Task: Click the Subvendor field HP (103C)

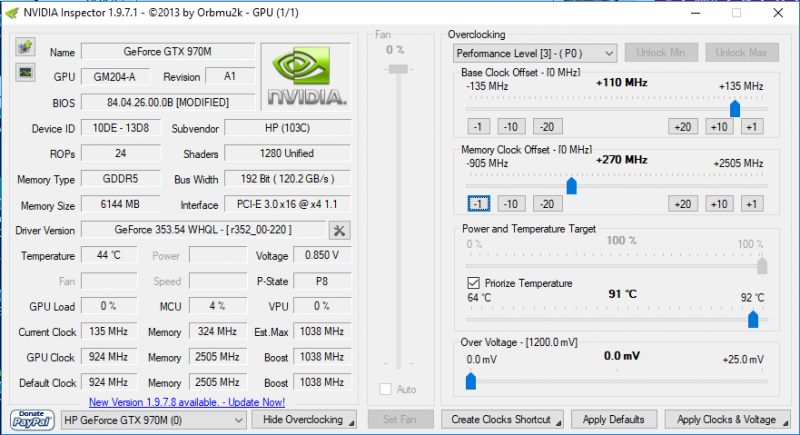Action: (x=287, y=128)
